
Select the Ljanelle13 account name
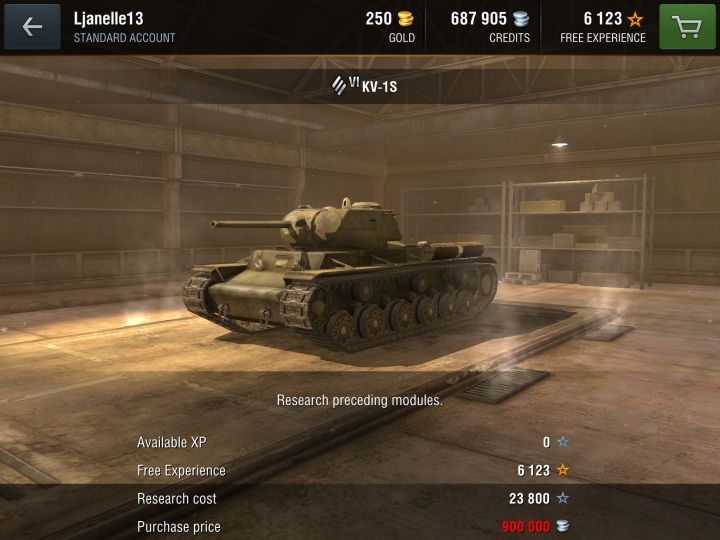click(x=108, y=19)
